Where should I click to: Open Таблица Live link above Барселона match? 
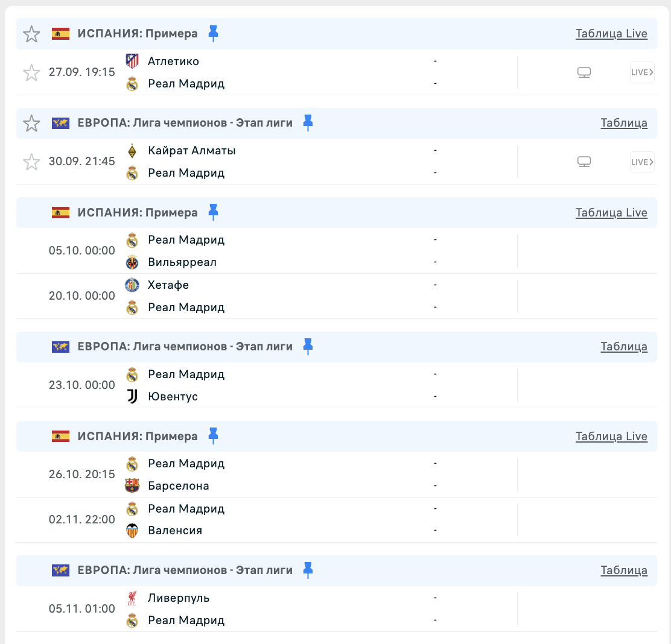tap(611, 436)
